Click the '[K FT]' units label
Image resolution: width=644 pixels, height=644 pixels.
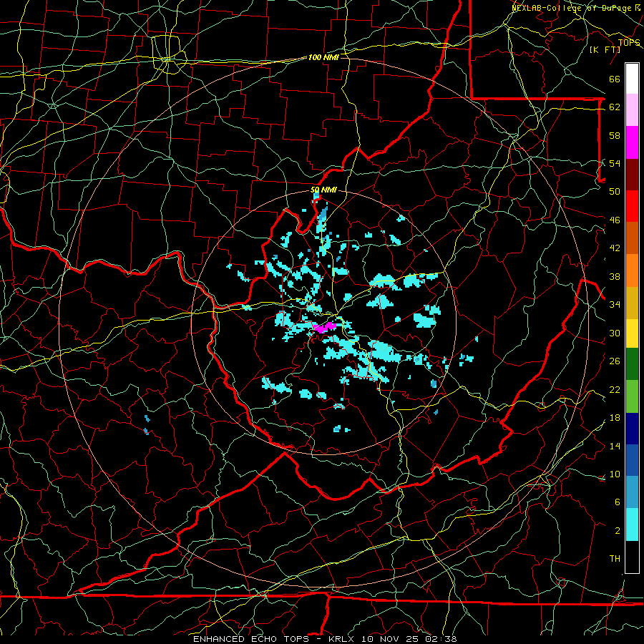tap(605, 49)
